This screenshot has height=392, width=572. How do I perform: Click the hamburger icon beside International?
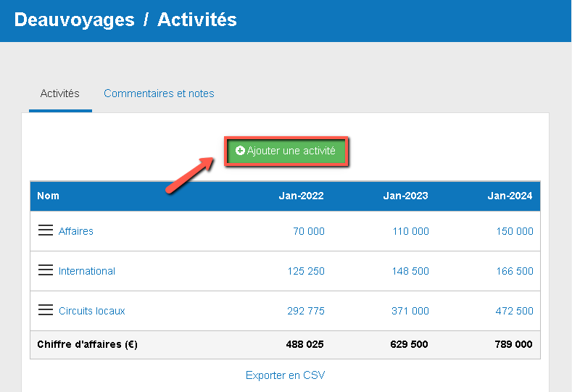pyautogui.click(x=46, y=270)
